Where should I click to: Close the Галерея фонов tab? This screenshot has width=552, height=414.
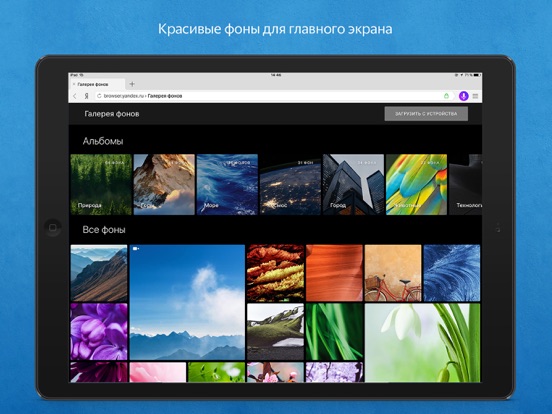coord(74,84)
